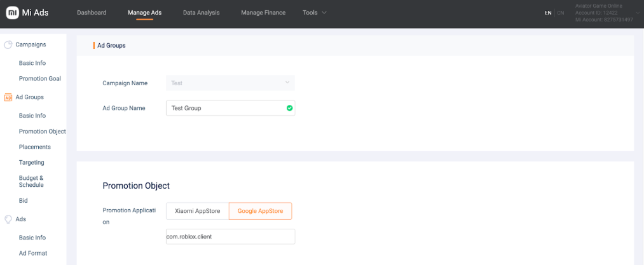Open the Dashboard tab
This screenshot has width=644, height=265.
point(92,13)
